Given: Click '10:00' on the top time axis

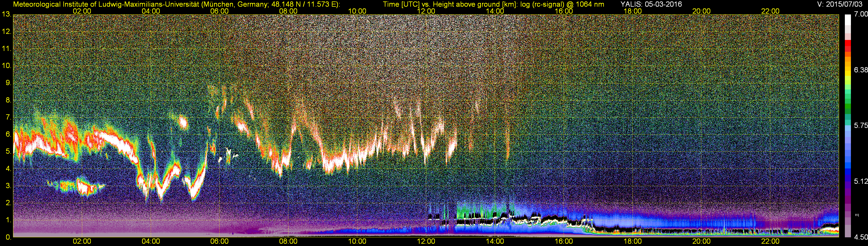Looking at the screenshot, I should [x=357, y=11].
